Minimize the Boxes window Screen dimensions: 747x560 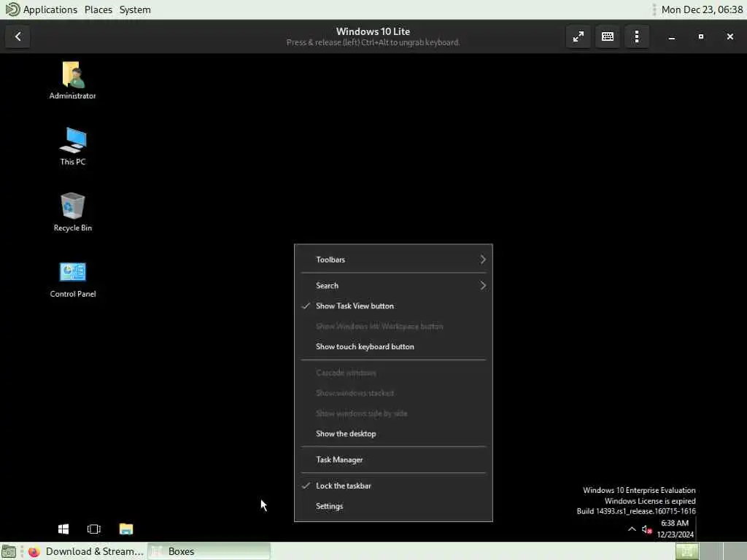[x=671, y=36]
